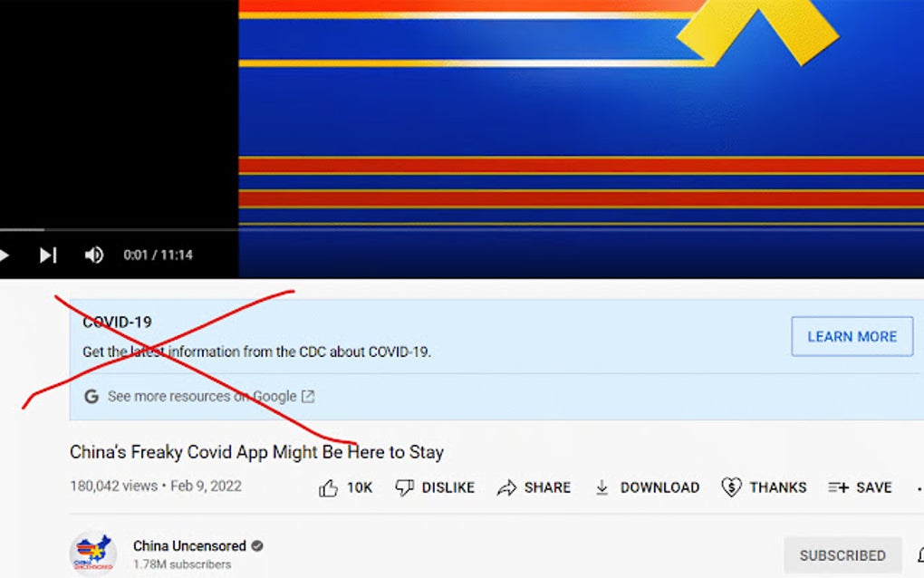Image resolution: width=924 pixels, height=578 pixels.
Task: Click the external link icon beside Google
Action: pos(308,397)
